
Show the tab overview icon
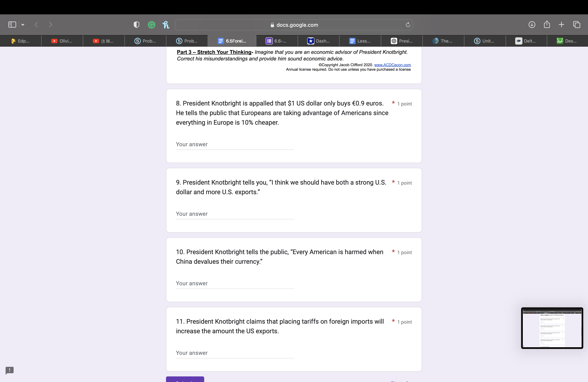pyautogui.click(x=577, y=25)
